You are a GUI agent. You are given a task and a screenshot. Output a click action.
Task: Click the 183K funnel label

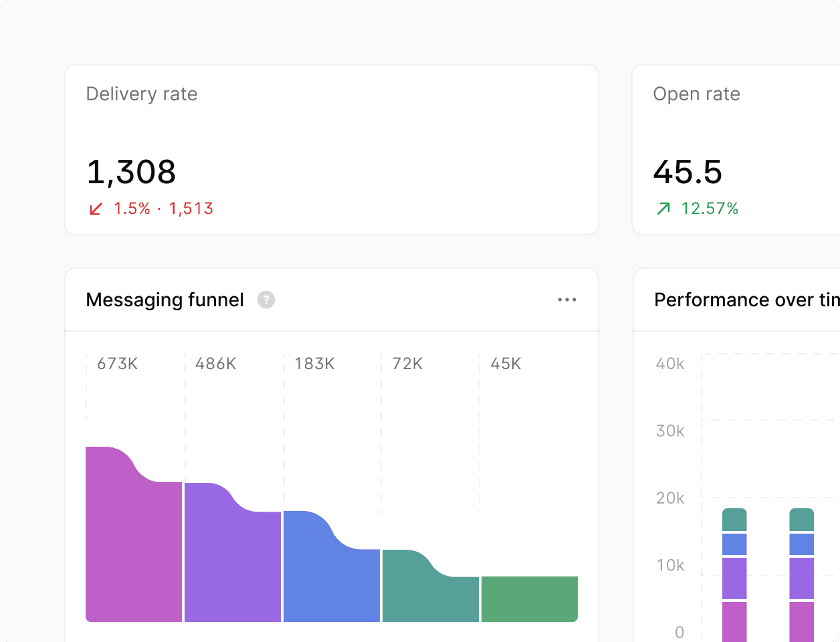314,364
